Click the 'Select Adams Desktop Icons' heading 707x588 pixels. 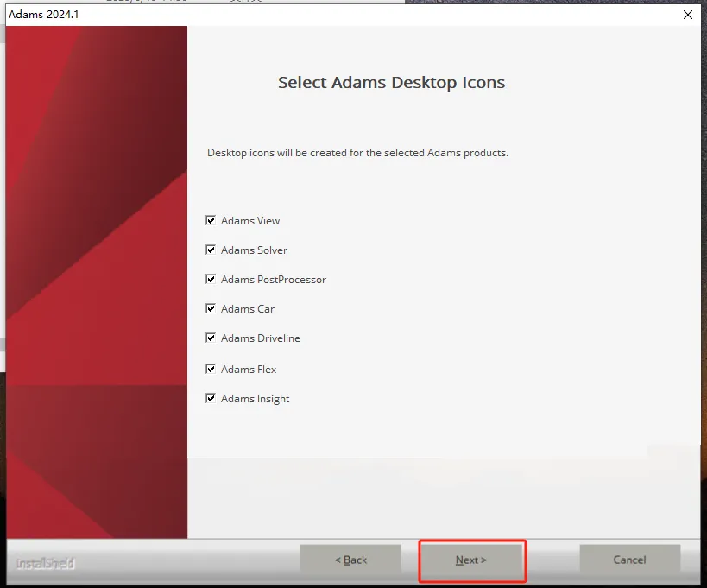[x=391, y=83]
